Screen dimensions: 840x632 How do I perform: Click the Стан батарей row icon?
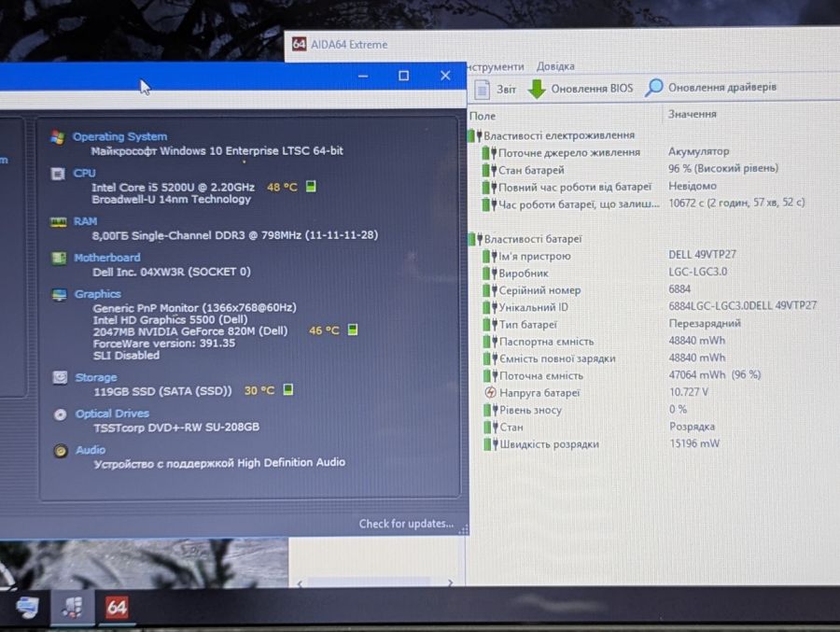click(489, 170)
